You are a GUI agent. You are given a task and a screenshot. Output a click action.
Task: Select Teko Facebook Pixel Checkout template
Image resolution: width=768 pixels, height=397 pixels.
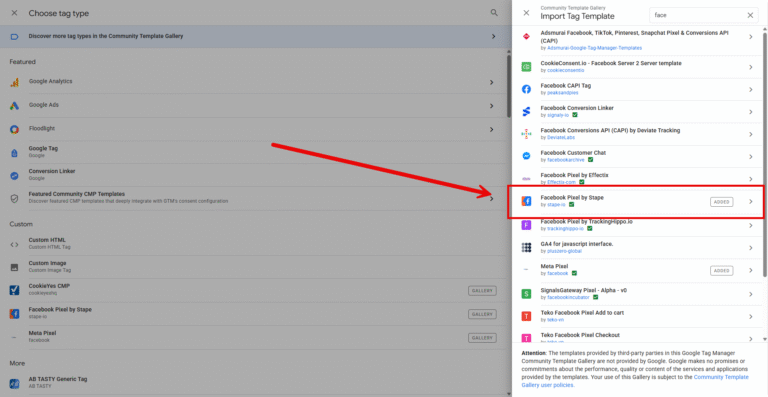click(x=638, y=337)
